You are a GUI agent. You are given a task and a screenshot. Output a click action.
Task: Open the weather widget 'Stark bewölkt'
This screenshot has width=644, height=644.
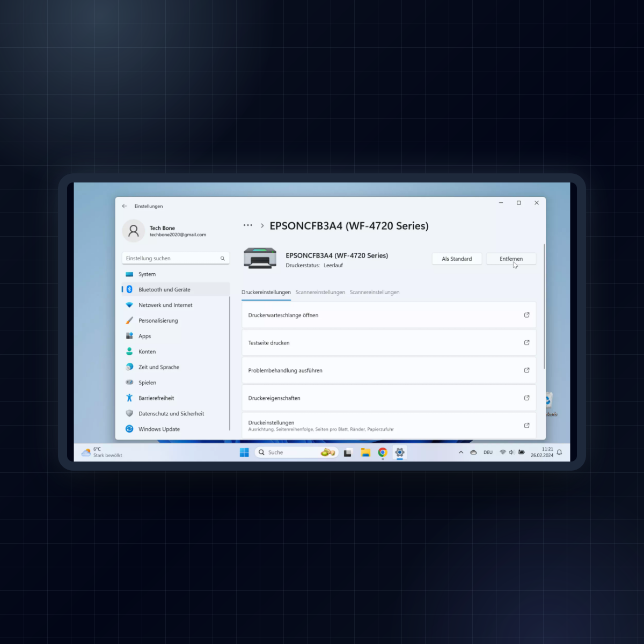coord(102,452)
